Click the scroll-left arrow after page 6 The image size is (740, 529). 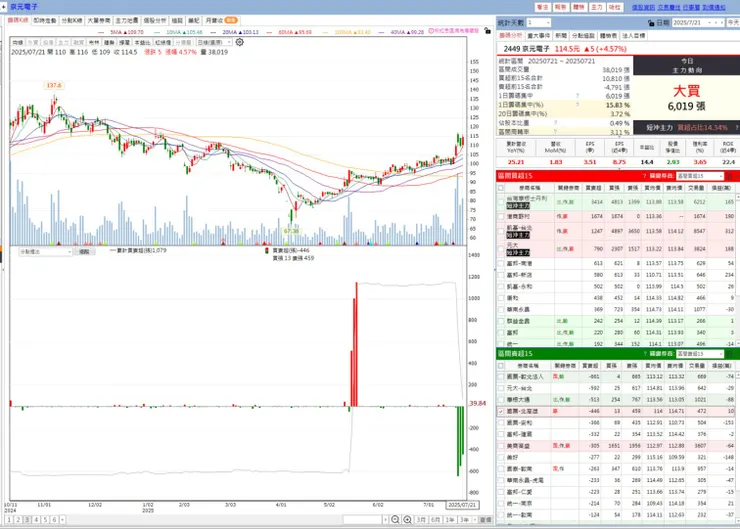63,520
